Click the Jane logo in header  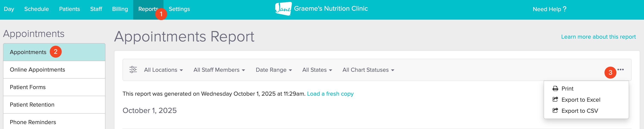(x=283, y=9)
